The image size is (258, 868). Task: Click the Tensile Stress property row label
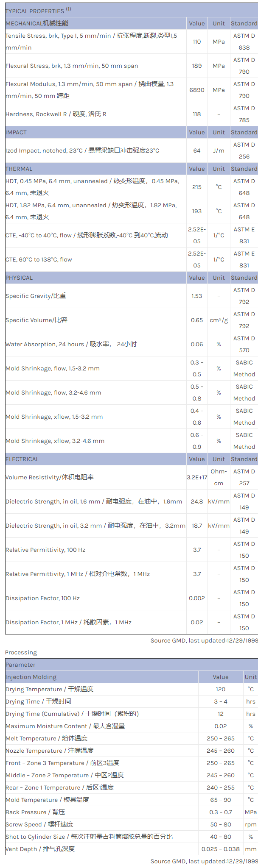click(x=91, y=42)
